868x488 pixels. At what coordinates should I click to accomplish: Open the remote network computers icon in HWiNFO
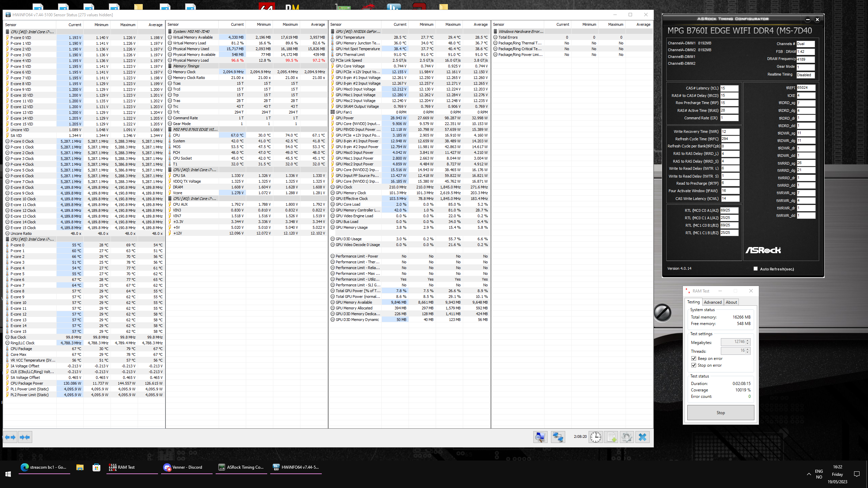558,437
